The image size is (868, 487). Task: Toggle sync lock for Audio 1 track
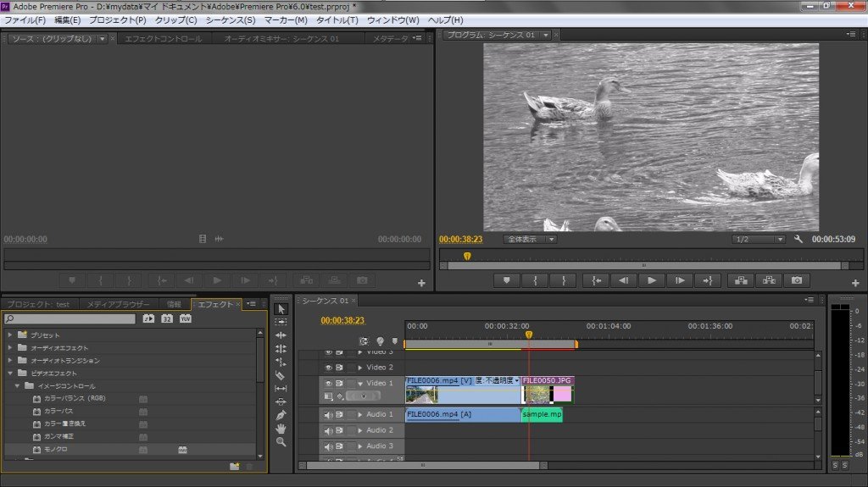(339, 414)
